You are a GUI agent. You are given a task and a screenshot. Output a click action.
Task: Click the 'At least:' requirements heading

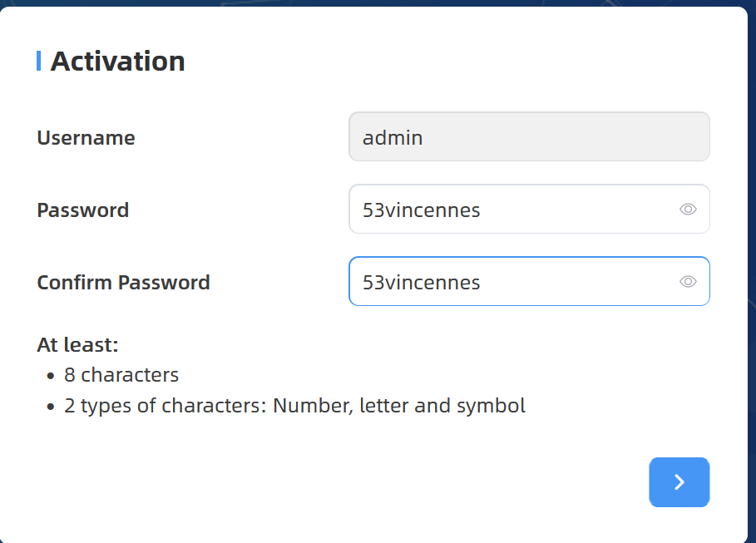pyautogui.click(x=77, y=345)
